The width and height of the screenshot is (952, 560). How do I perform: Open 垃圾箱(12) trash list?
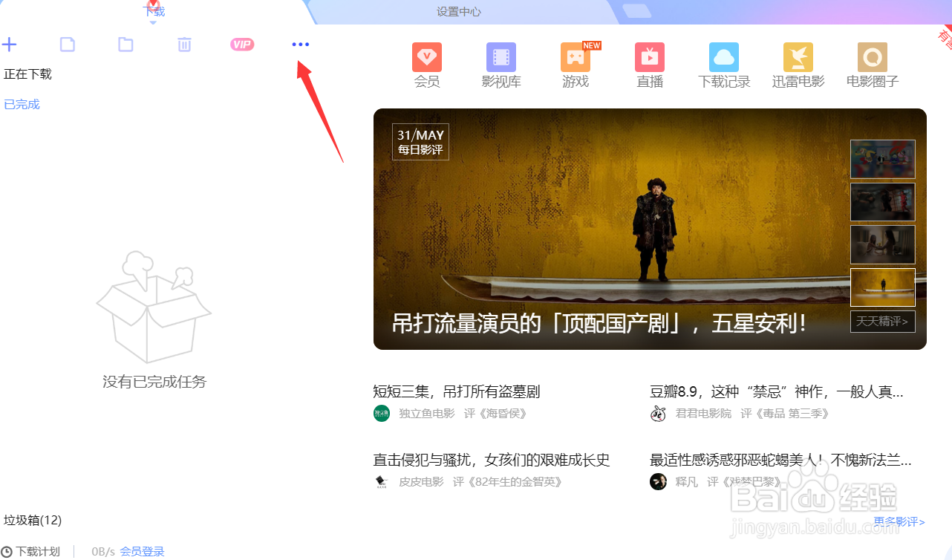[x=33, y=520]
